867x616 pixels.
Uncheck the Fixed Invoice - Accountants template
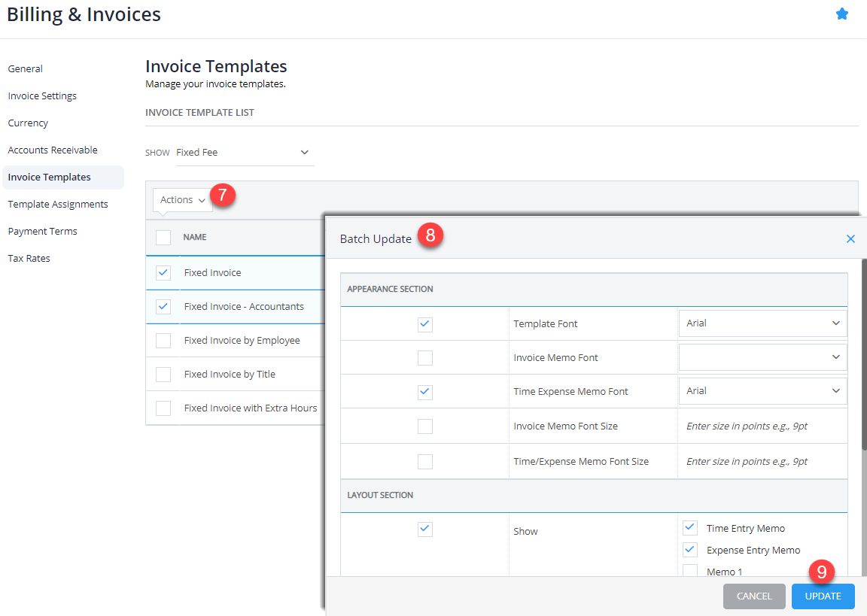tap(163, 306)
